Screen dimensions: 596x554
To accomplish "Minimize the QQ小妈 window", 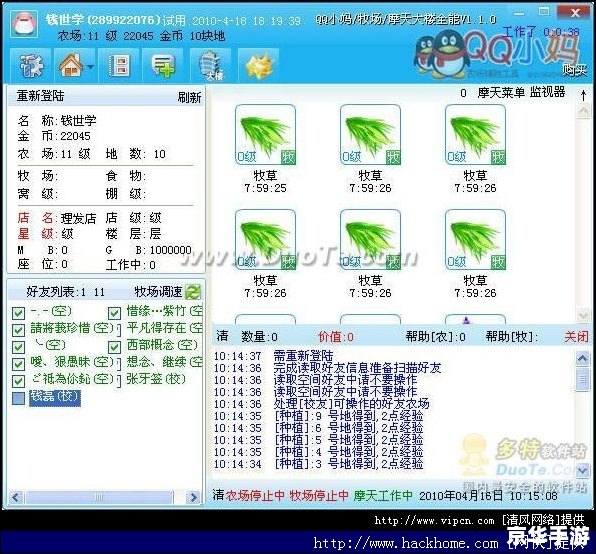I will [519, 14].
